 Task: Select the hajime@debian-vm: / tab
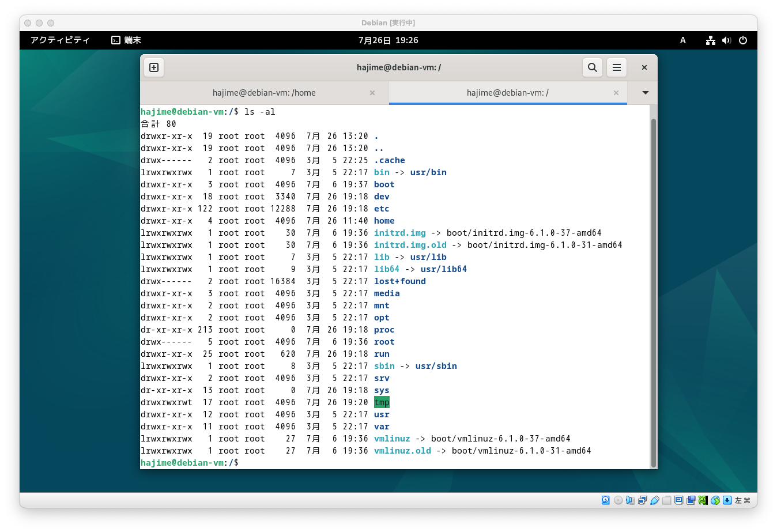(x=508, y=93)
